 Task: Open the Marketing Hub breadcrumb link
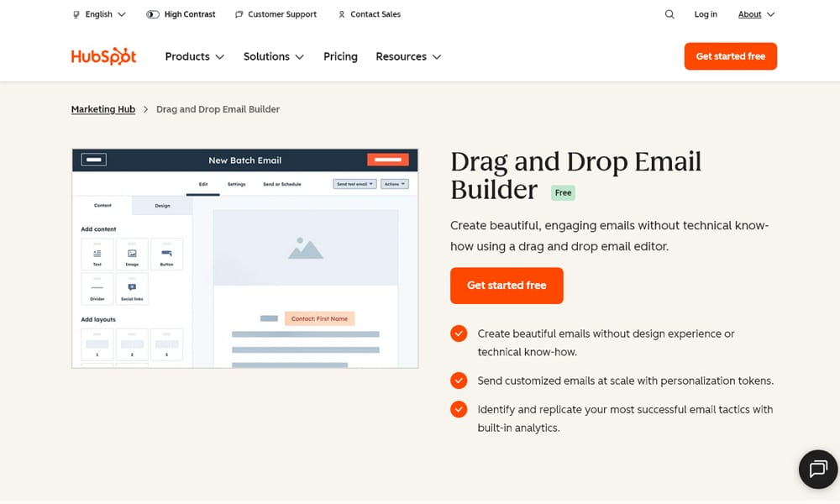click(x=102, y=109)
